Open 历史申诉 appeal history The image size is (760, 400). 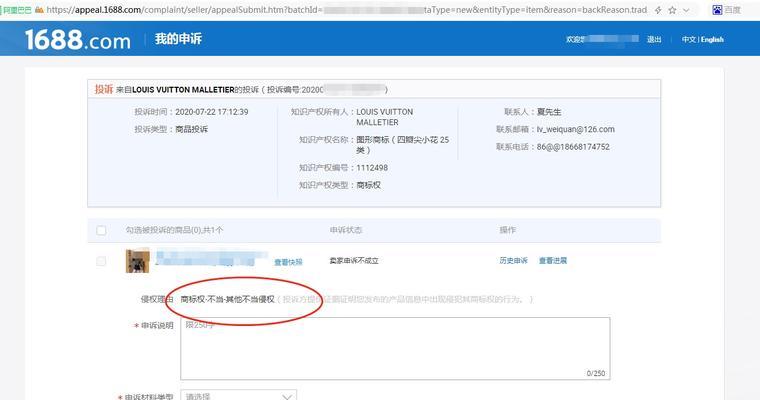click(513, 260)
